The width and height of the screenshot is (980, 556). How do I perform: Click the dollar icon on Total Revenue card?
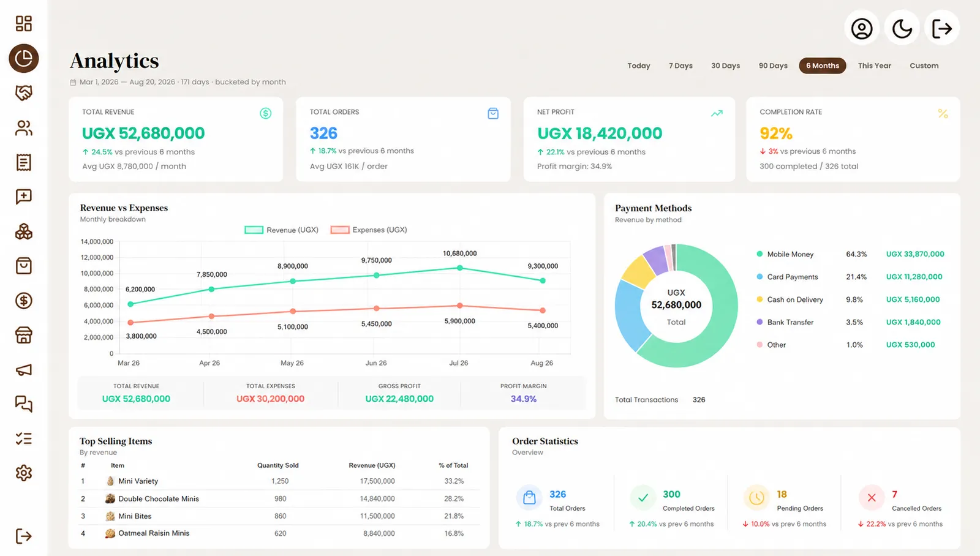click(x=265, y=113)
